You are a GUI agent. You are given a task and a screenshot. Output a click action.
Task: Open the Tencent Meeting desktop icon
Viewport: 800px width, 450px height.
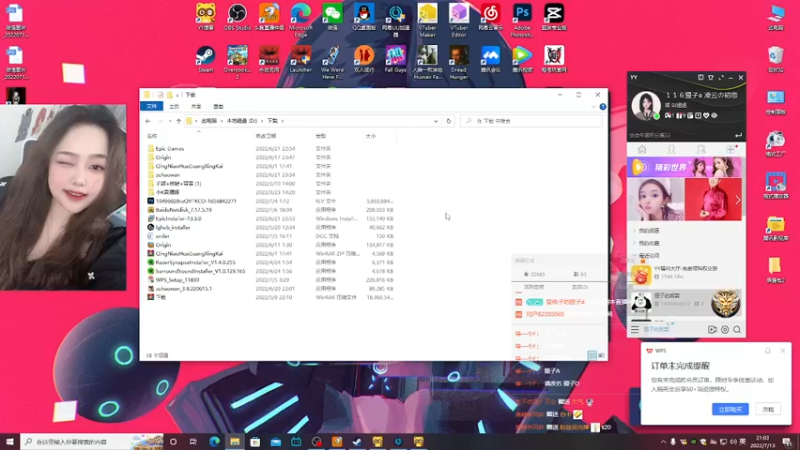click(x=490, y=59)
